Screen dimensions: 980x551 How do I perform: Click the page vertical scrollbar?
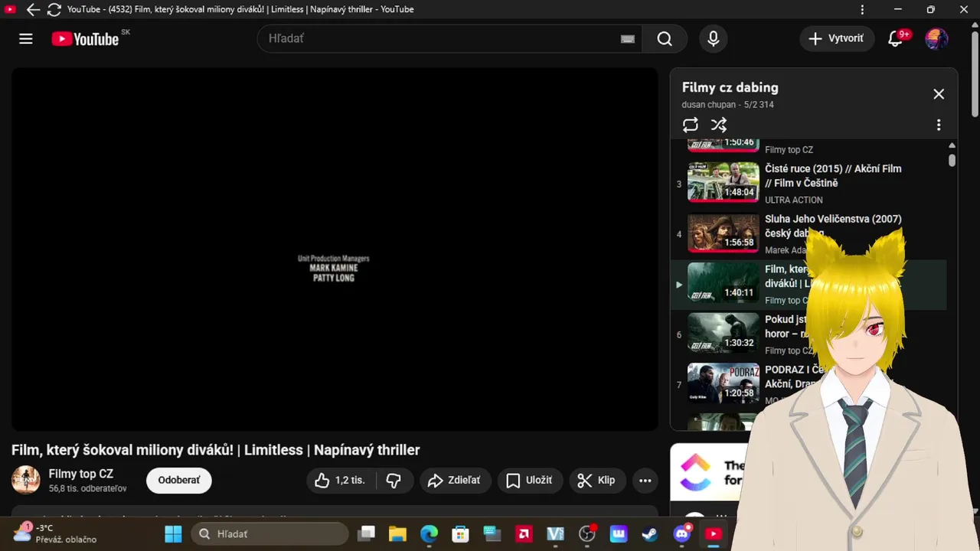pos(975,75)
